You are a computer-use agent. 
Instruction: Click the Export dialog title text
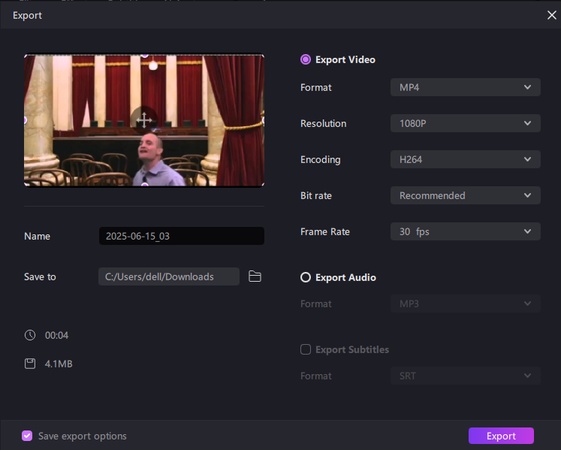click(27, 15)
